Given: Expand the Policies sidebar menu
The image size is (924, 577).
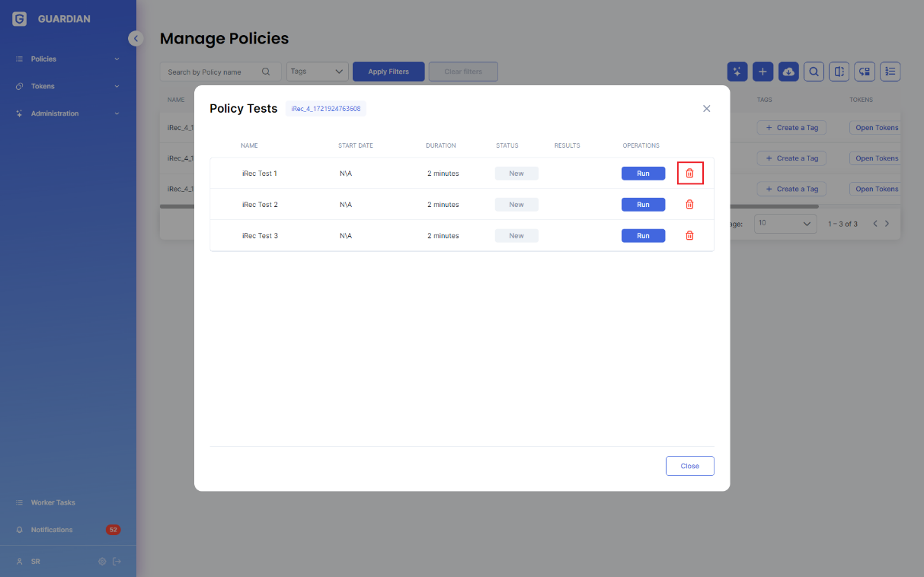Looking at the screenshot, I should tap(69, 59).
